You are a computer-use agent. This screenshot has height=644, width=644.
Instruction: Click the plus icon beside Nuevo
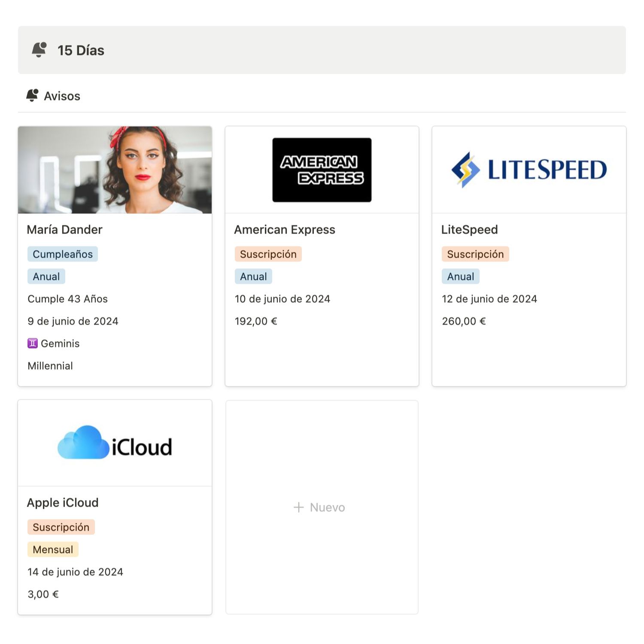click(299, 507)
